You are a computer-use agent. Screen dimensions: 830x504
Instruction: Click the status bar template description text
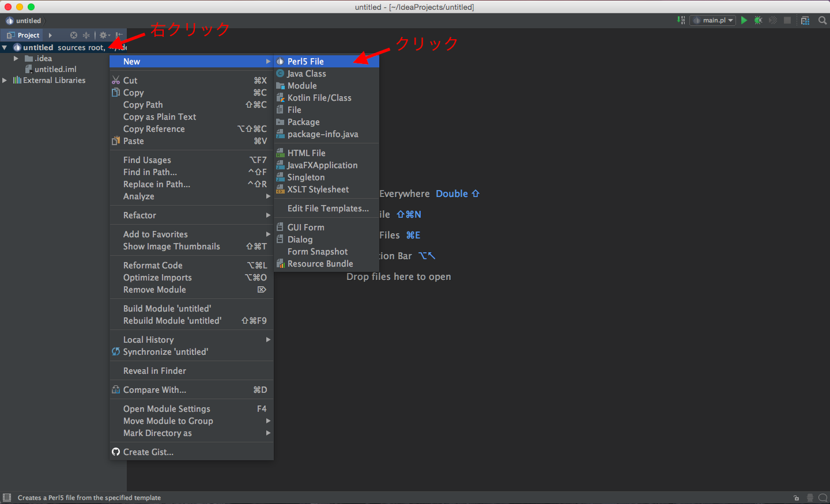[89, 498]
